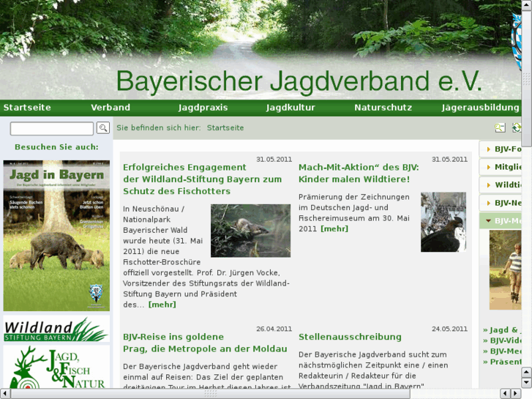Viewport: 532px width, 399px height.
Task: Click the date 31.05.2011 above the Fischotter article
Action: pyautogui.click(x=274, y=160)
